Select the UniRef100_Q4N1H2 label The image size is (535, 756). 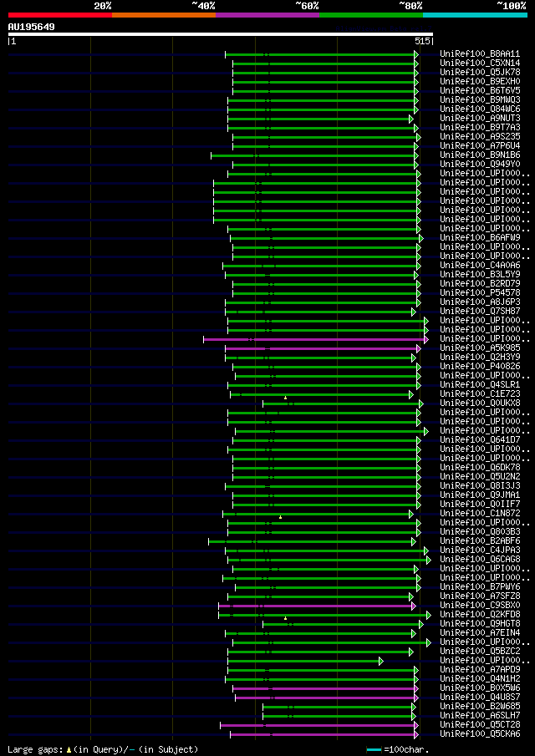(480, 679)
